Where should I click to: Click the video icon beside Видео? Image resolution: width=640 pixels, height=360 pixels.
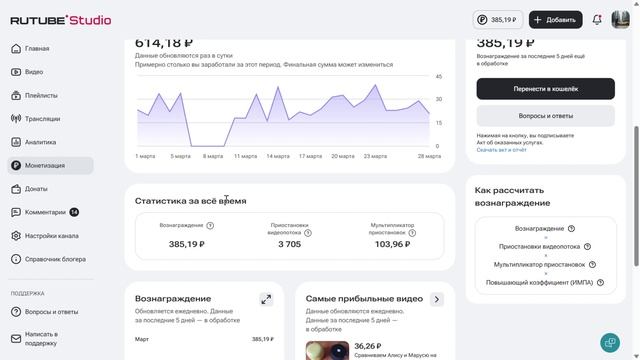[x=16, y=72]
